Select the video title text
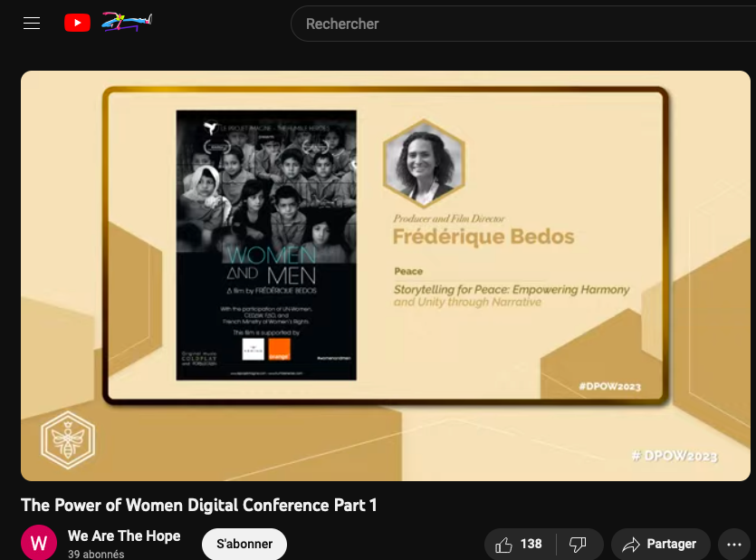756x560 pixels. click(198, 505)
